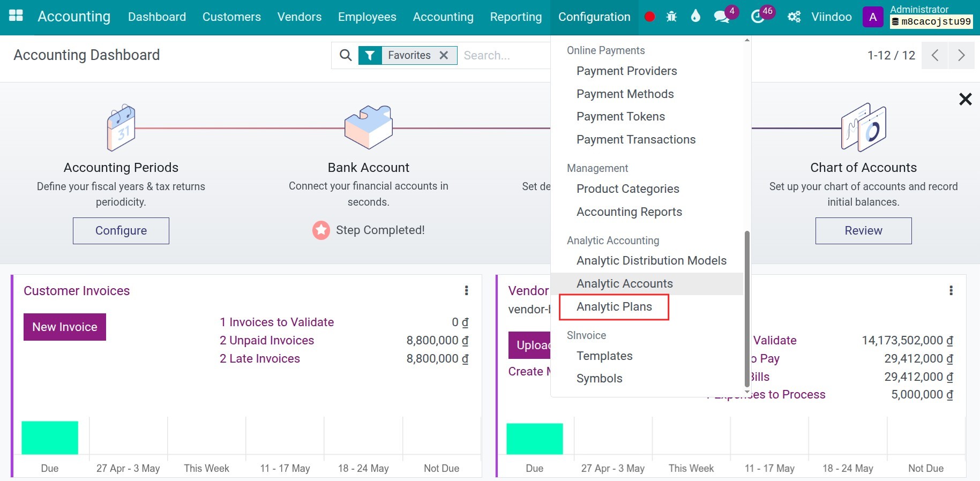Click the Bank Account puzzle icon
Image resolution: width=980 pixels, height=481 pixels.
[369, 127]
